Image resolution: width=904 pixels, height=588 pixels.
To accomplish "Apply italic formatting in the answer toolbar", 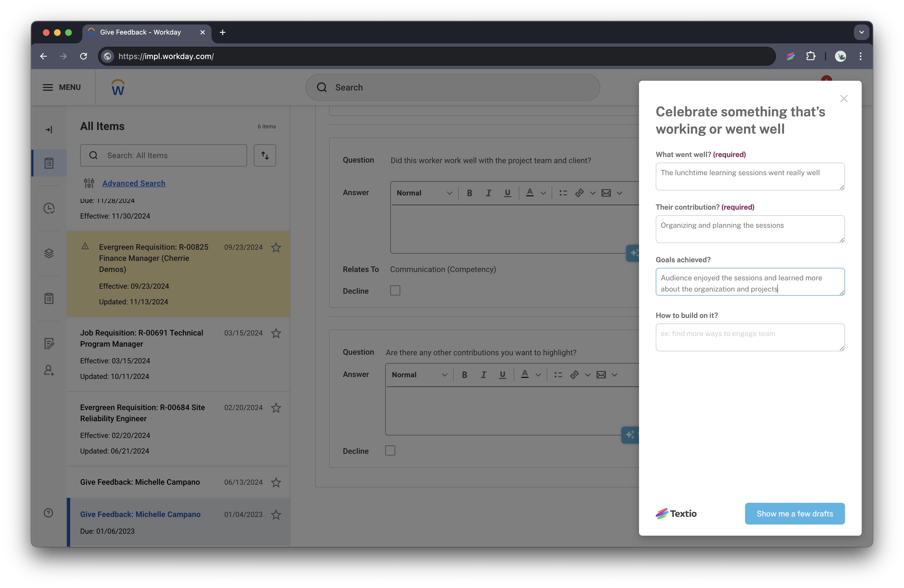I will (489, 193).
